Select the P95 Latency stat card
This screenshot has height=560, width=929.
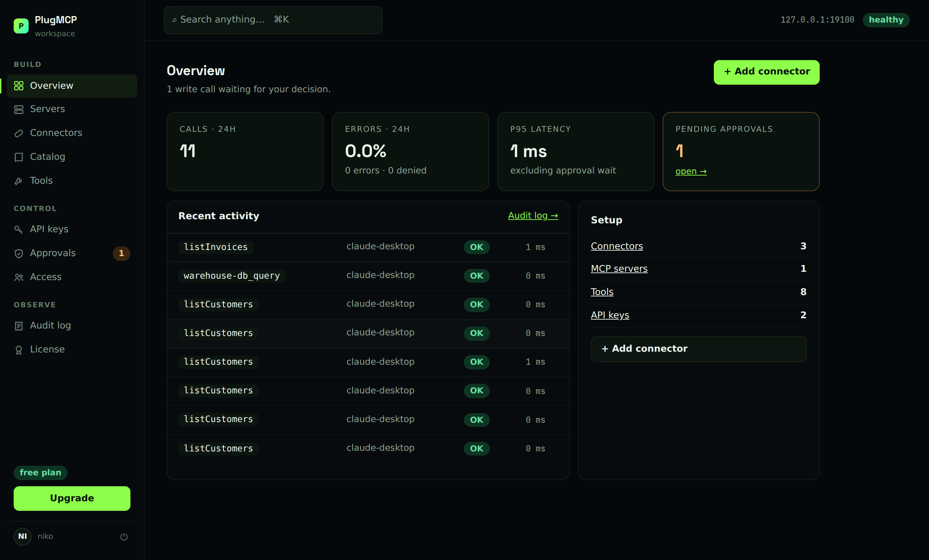[576, 152]
